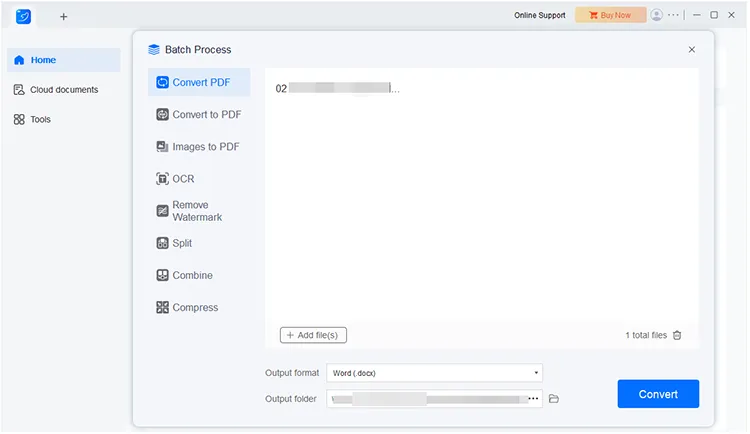This screenshot has width=750, height=434.
Task: Open the Output format dropdown
Action: pos(434,373)
